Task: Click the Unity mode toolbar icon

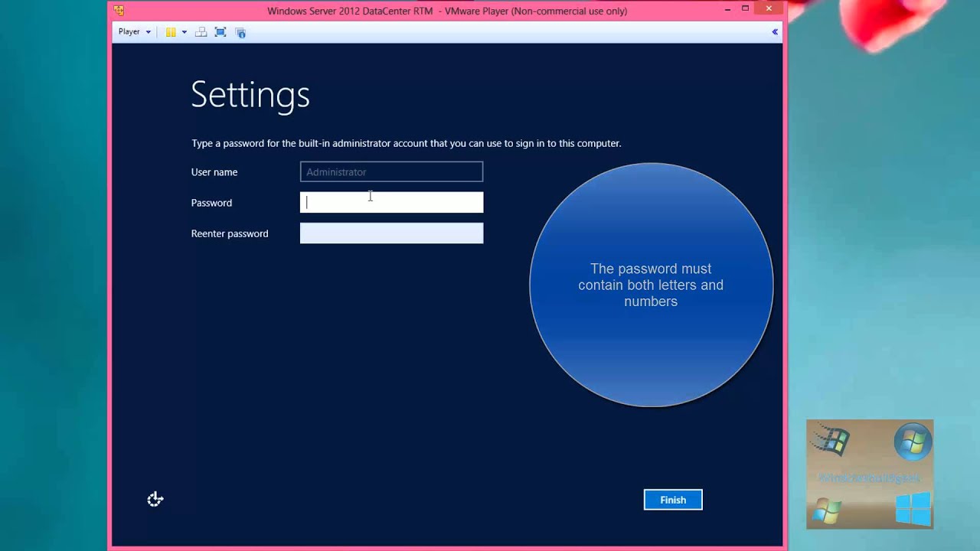Action: point(240,32)
